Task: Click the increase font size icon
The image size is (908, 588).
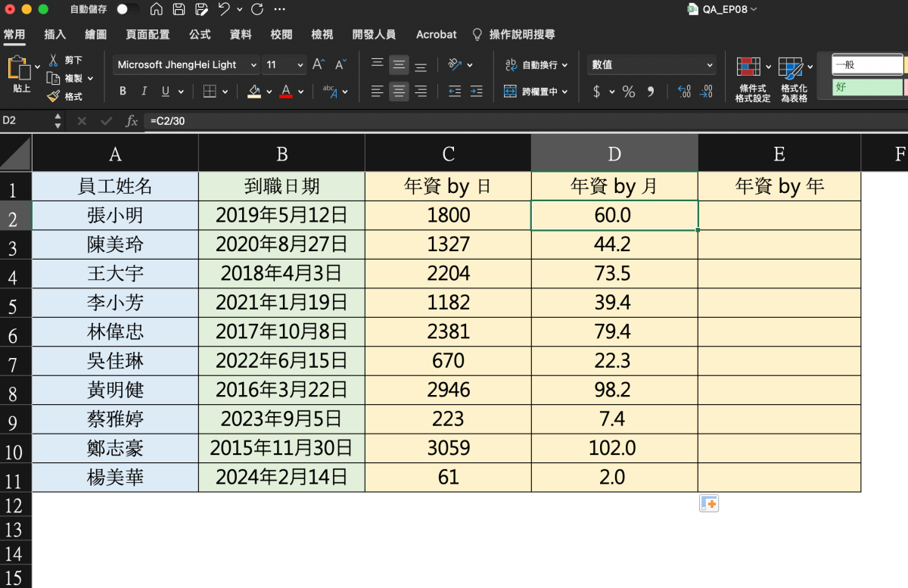Action: pos(319,65)
